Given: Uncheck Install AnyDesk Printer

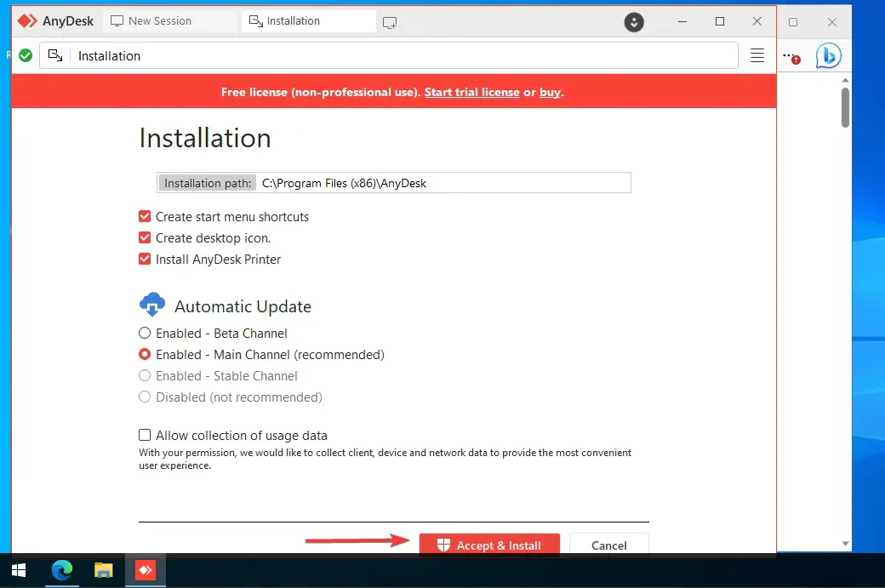Looking at the screenshot, I should 145,259.
